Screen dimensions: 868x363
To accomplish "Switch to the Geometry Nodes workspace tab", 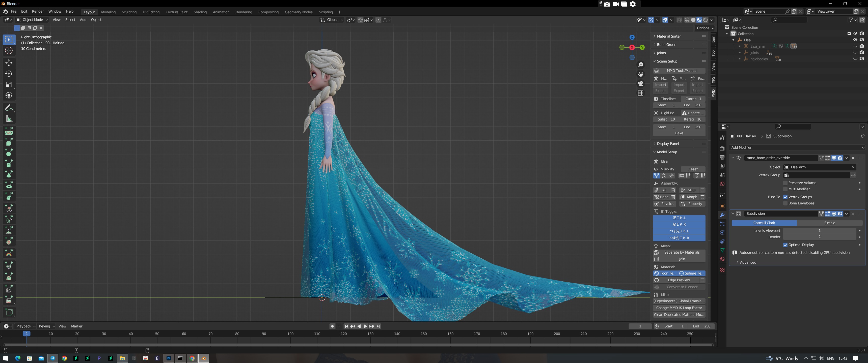I will (299, 12).
